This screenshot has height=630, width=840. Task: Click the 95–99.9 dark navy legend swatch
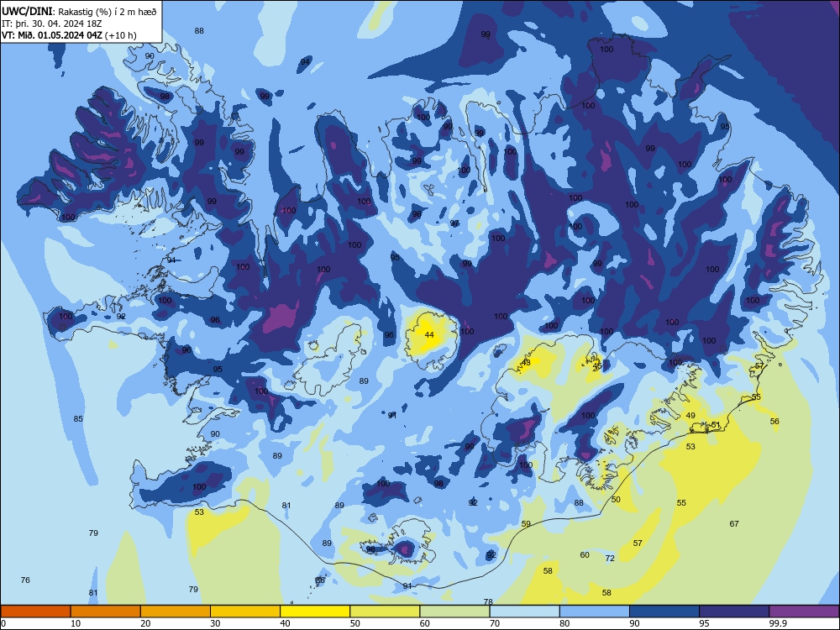coord(734,612)
